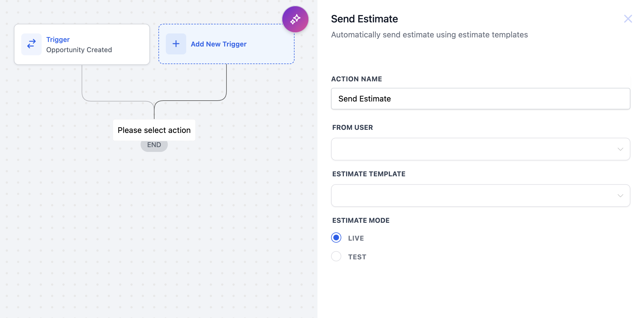Click the TEST mode label
The image size is (644, 318).
coord(357,257)
